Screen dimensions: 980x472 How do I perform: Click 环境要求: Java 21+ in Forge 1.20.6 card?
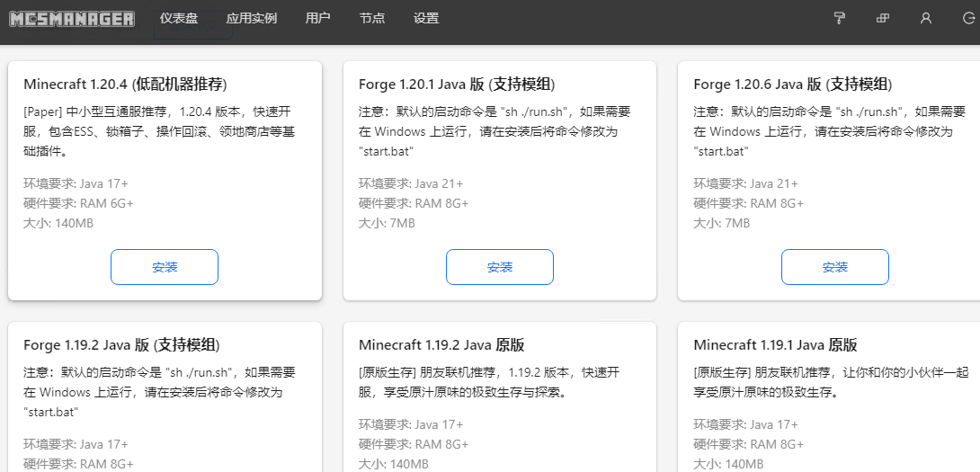[745, 183]
